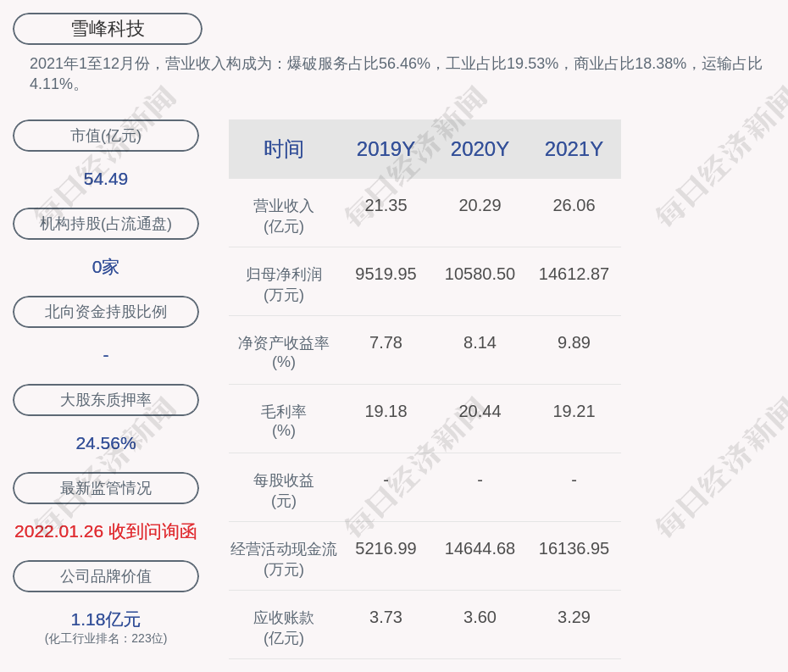
Task: Select brand value 1.18亿元
Action: pos(106,619)
